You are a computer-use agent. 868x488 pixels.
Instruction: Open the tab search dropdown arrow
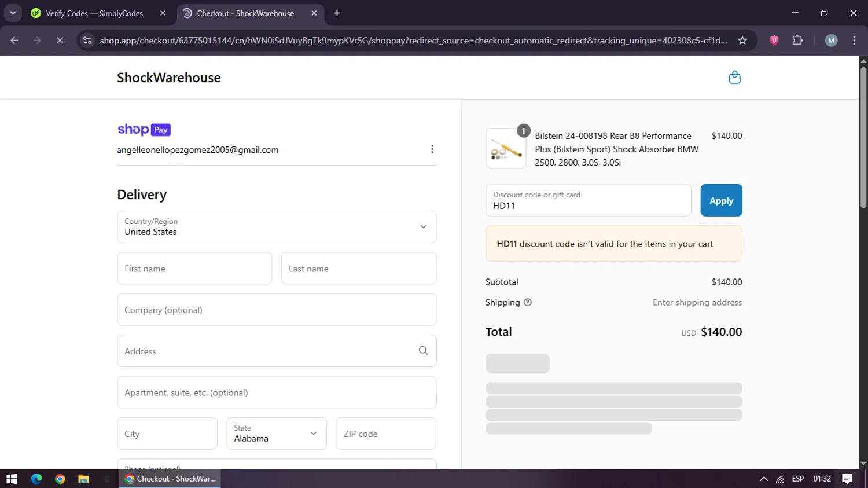pyautogui.click(x=13, y=13)
